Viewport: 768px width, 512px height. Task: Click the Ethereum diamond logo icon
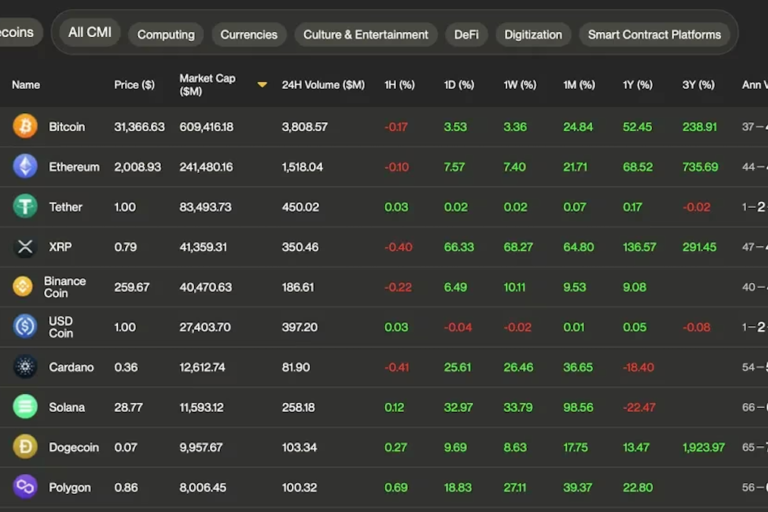coord(25,167)
